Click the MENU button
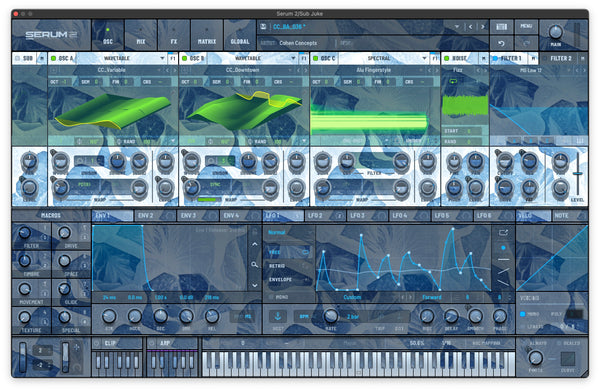Image resolution: width=600 pixels, height=391 pixels. (x=526, y=26)
